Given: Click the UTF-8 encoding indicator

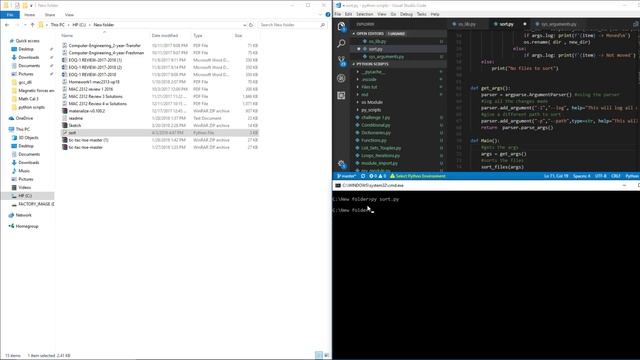Looking at the screenshot, I should 600,176.
